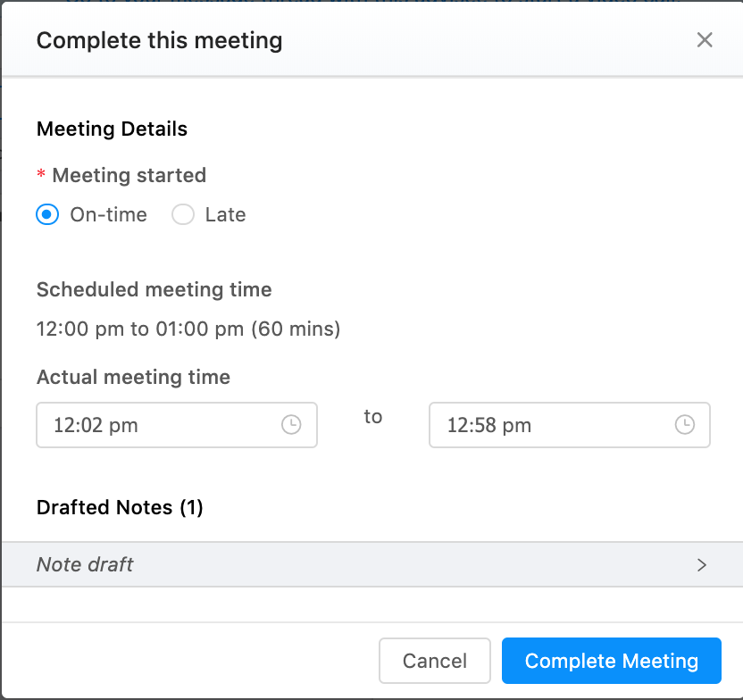Click the Meeting started required label
The width and height of the screenshot is (743, 700).
click(121, 175)
